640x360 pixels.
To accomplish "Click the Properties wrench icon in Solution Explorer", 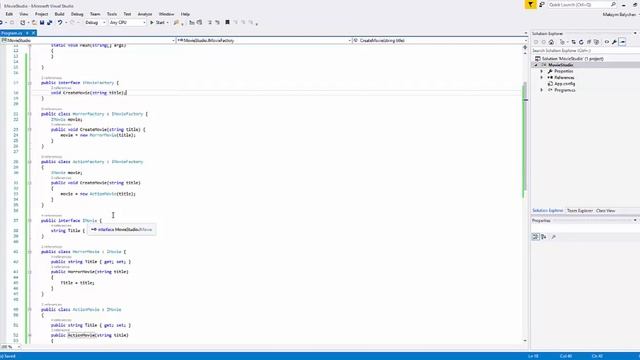I will (x=614, y=42).
